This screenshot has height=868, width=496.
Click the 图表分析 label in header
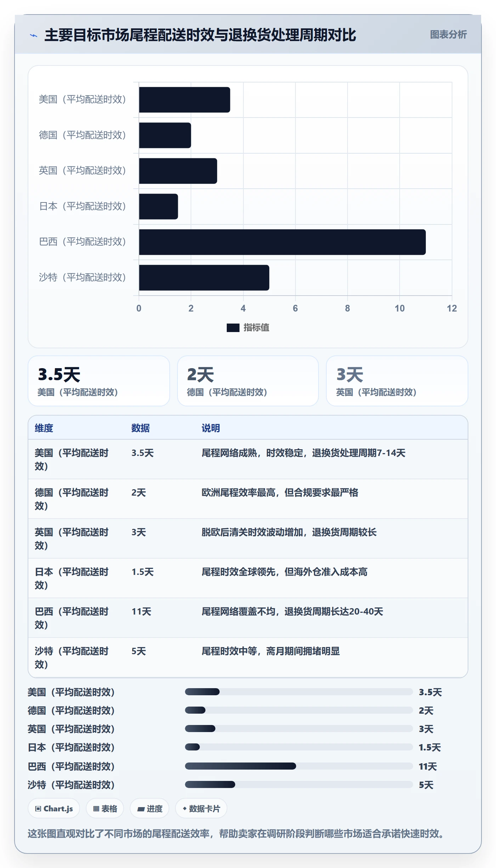(x=448, y=35)
